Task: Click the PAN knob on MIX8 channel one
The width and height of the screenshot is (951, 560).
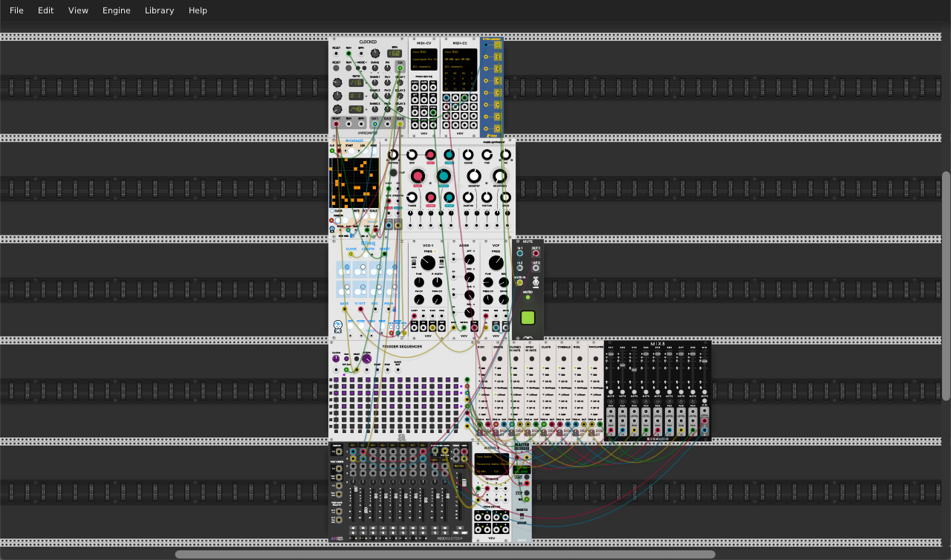Action: (611, 401)
